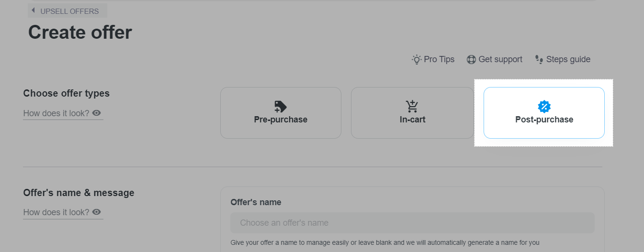Image resolution: width=644 pixels, height=252 pixels.
Task: Choose the In-cart offer type
Action: tap(412, 113)
